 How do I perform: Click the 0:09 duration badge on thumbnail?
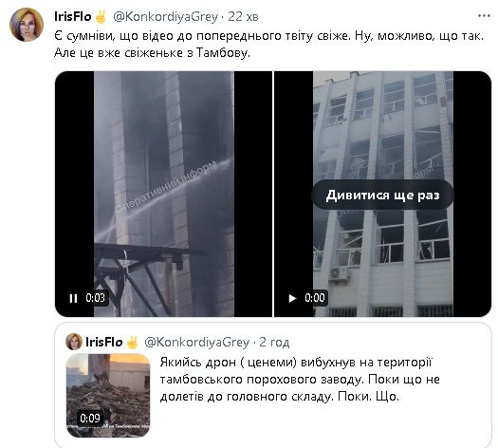90,418
